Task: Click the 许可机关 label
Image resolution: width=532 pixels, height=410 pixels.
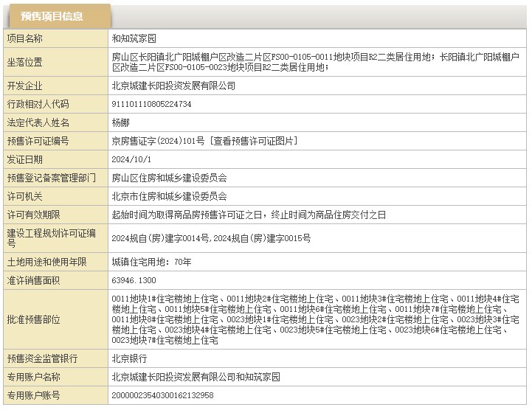Action: 25,196
